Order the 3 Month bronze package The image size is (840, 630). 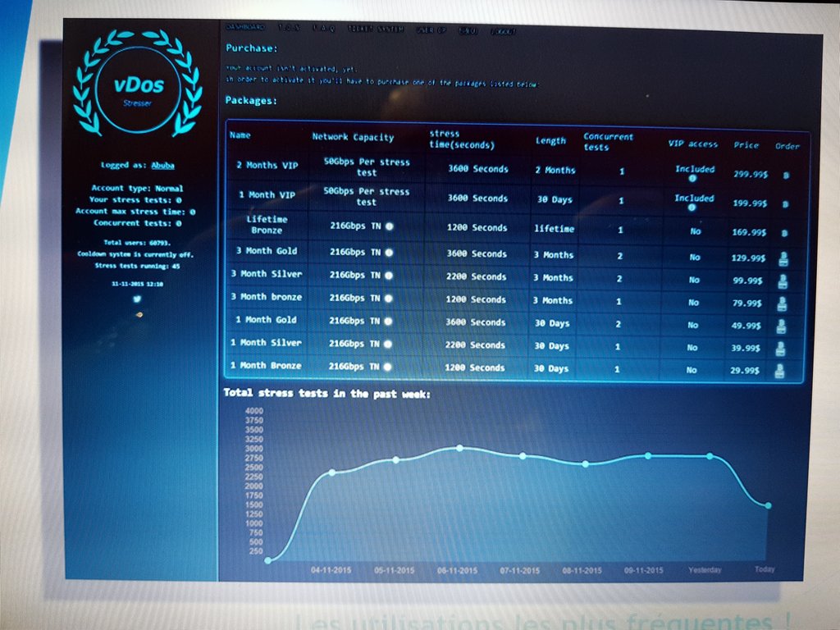coord(782,304)
